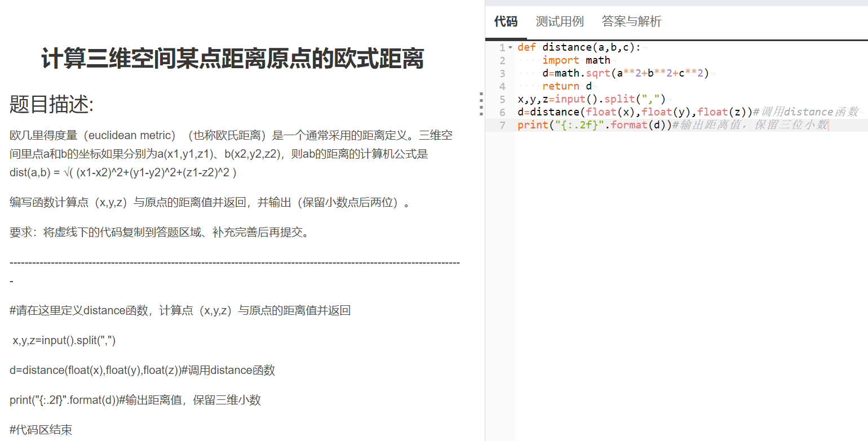Image resolution: width=868 pixels, height=441 pixels.
Task: Click line number 4 in the gutter
Action: coord(502,86)
